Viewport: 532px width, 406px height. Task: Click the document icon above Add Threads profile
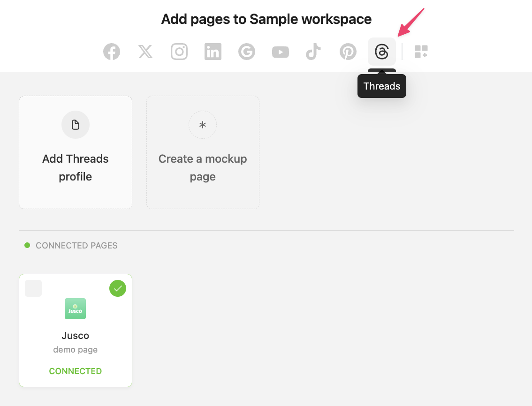tap(76, 125)
